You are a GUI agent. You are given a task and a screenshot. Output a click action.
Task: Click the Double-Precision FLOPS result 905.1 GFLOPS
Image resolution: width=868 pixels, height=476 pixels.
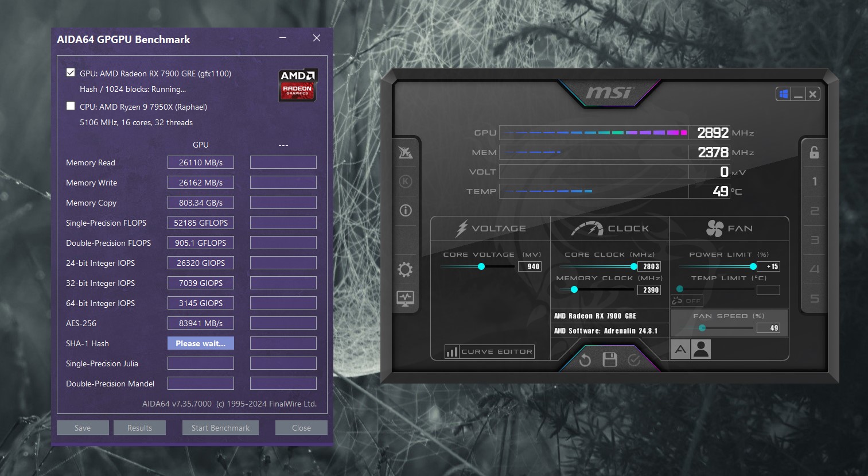[x=201, y=243]
